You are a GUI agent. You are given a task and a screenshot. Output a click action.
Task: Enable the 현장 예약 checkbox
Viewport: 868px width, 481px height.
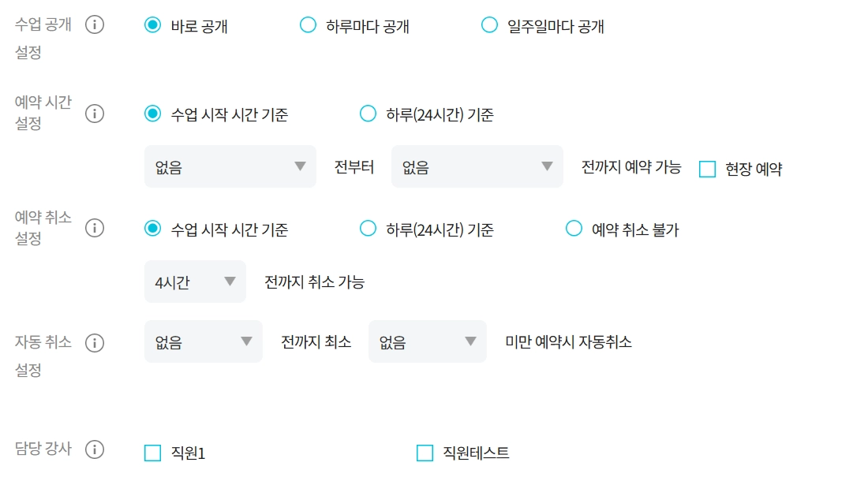click(707, 169)
